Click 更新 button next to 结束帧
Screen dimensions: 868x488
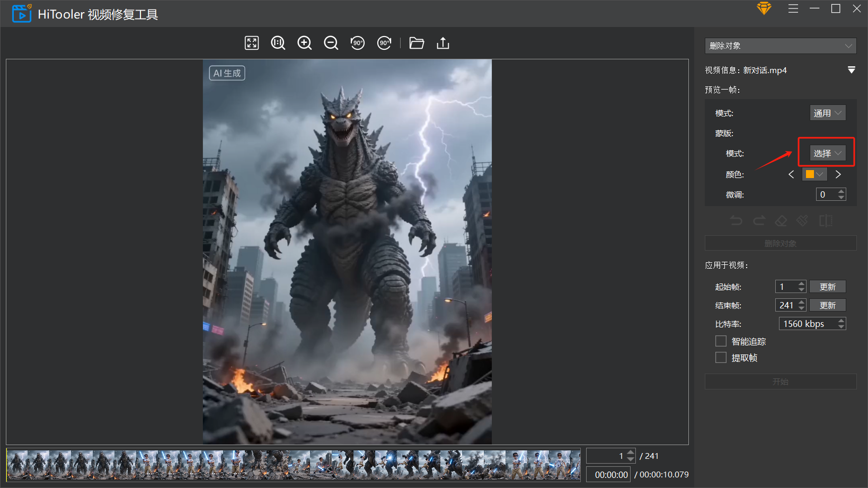point(827,305)
